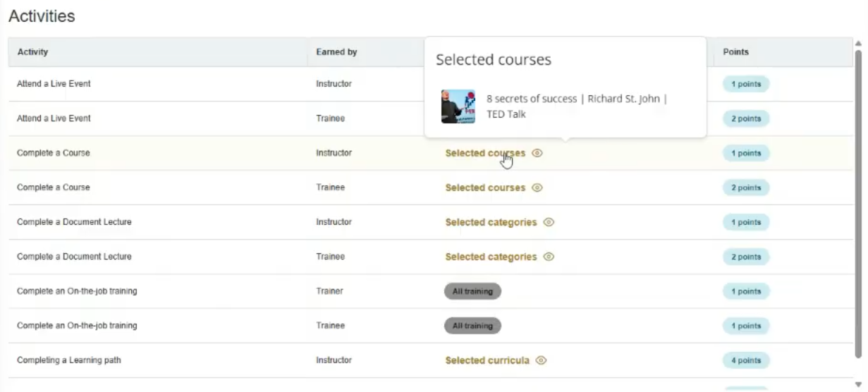This screenshot has width=868, height=392.
Task: Click All training badge in on-the-job Trainee row
Action: click(x=472, y=326)
